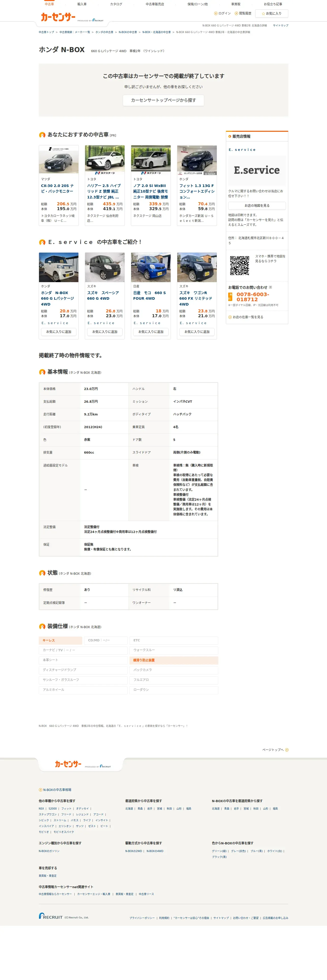Open 中古車リース footer link
Screen dimensions: 327x980
[146, 894]
